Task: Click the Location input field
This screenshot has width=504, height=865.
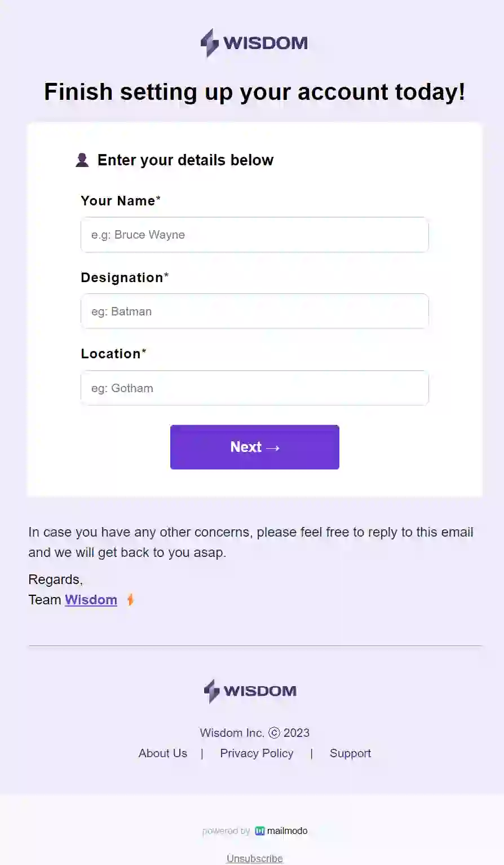Action: click(254, 388)
